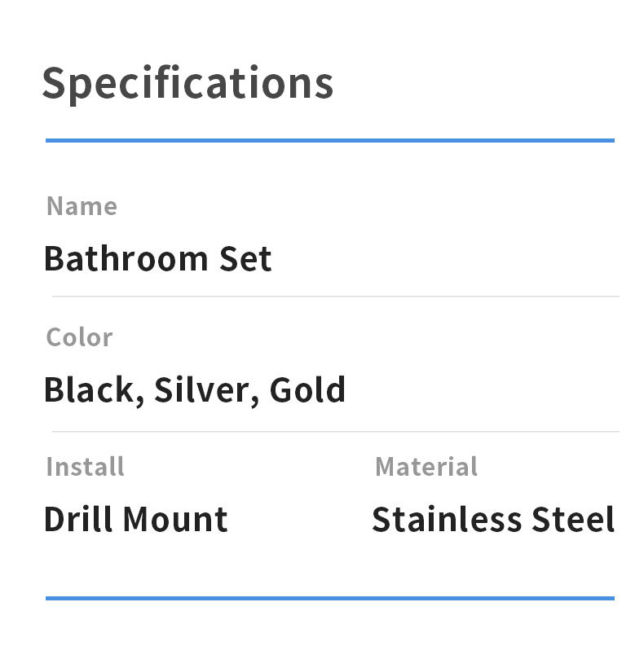Screen dimensions: 644x655
Task: Select the Install field label
Action: pyautogui.click(x=85, y=467)
